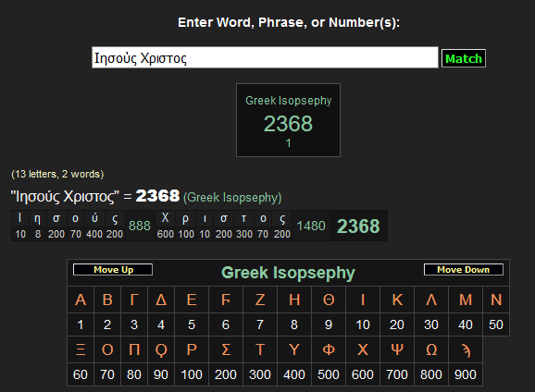Select letter Β in the cipher chart
This screenshot has width=535, height=392.
point(107,300)
